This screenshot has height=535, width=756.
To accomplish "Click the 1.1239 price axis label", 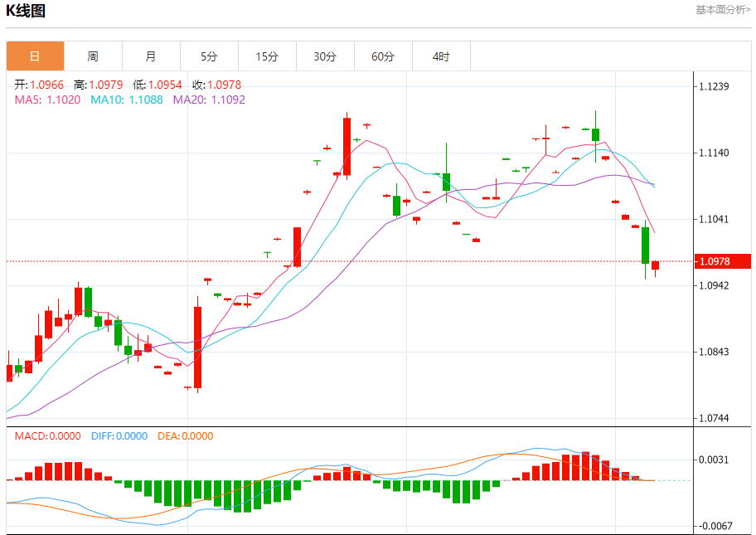I will click(714, 86).
